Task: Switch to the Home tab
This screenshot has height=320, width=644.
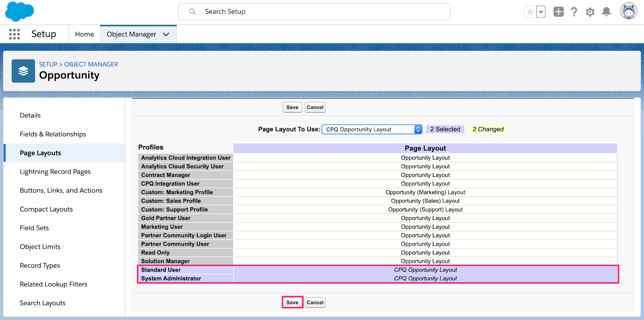Action: pyautogui.click(x=85, y=34)
